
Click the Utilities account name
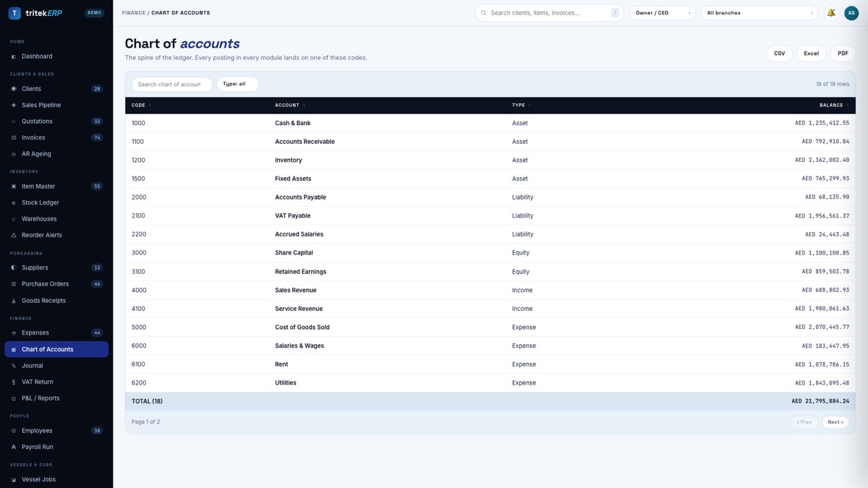click(x=286, y=383)
